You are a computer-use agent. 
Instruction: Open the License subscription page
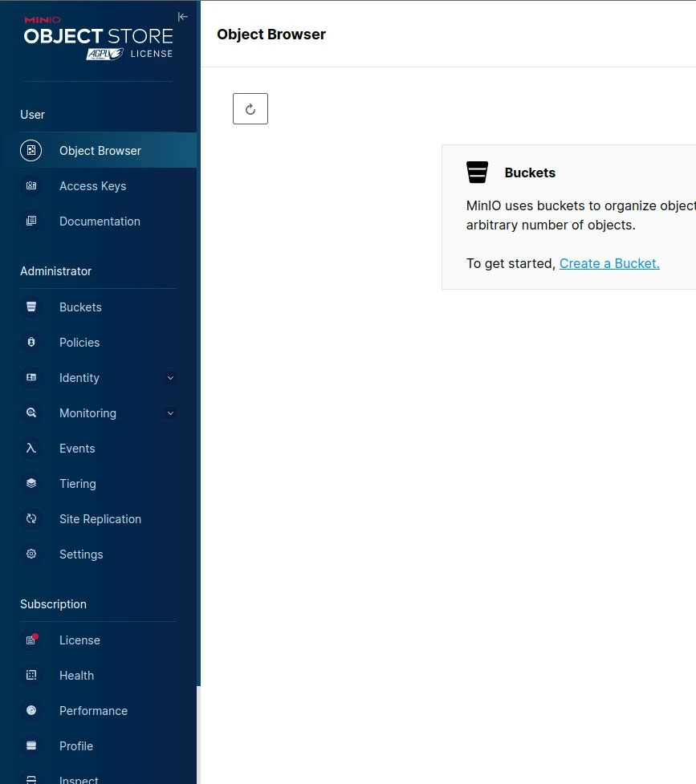98,640
